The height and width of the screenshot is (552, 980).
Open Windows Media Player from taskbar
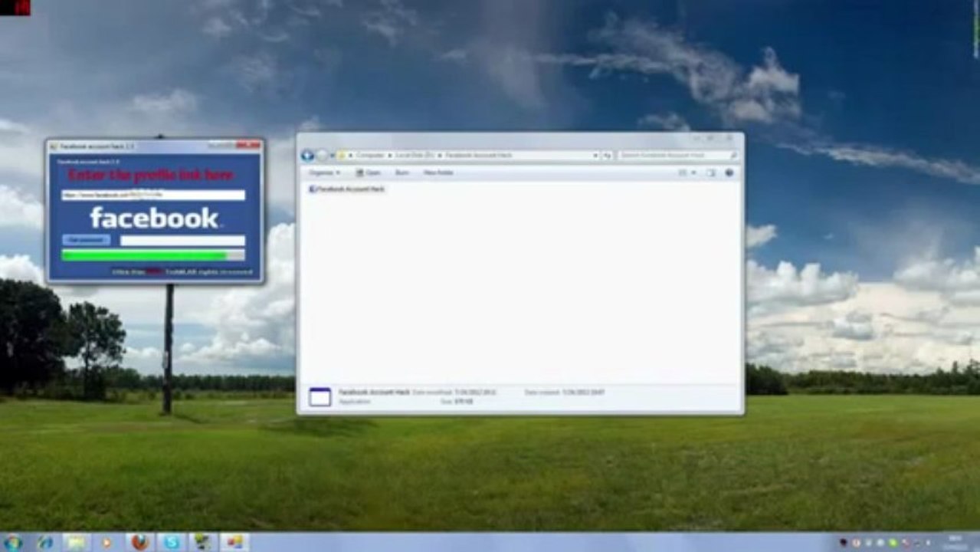coord(107,543)
